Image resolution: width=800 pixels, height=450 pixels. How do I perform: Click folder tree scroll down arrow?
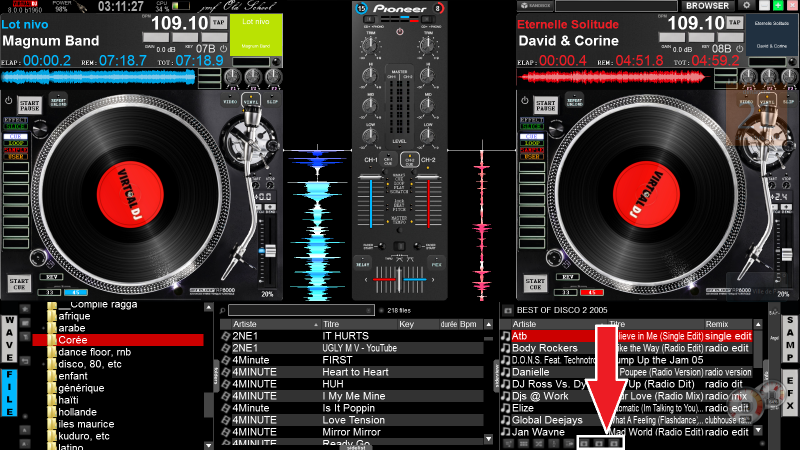click(208, 445)
